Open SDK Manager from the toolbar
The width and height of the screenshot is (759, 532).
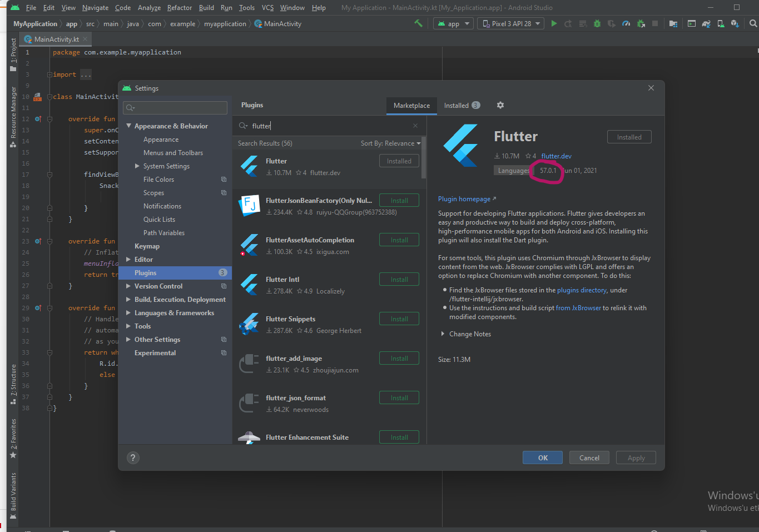coord(735,23)
